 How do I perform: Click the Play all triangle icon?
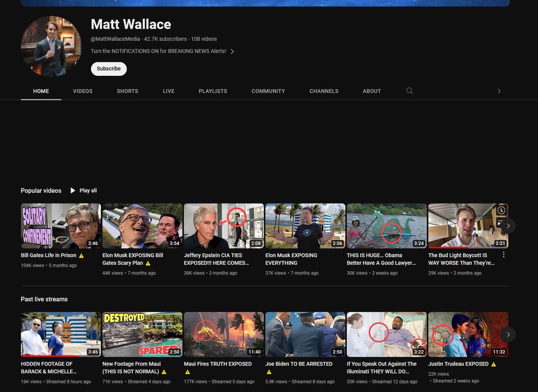pyautogui.click(x=73, y=191)
